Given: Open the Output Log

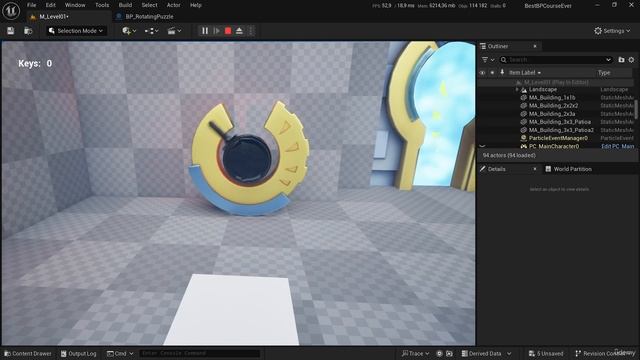Looking at the screenshot, I should (78, 353).
